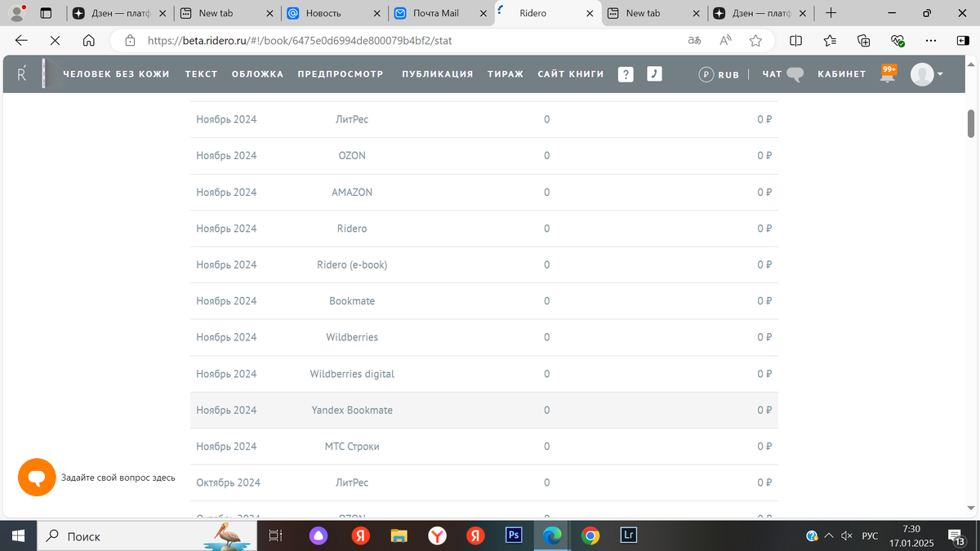Click the ЧАТ label
Screen dimensions: 980x551
tap(772, 74)
